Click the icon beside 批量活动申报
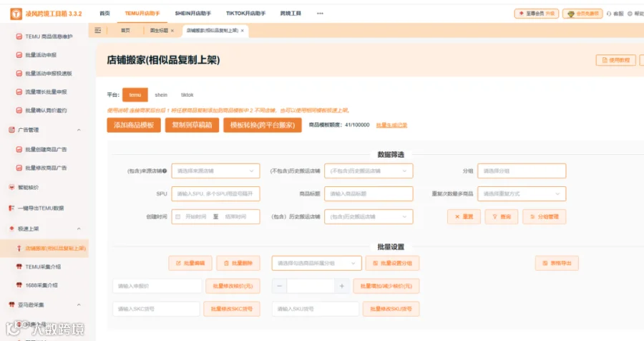The width and height of the screenshot is (644, 341). [x=19, y=54]
